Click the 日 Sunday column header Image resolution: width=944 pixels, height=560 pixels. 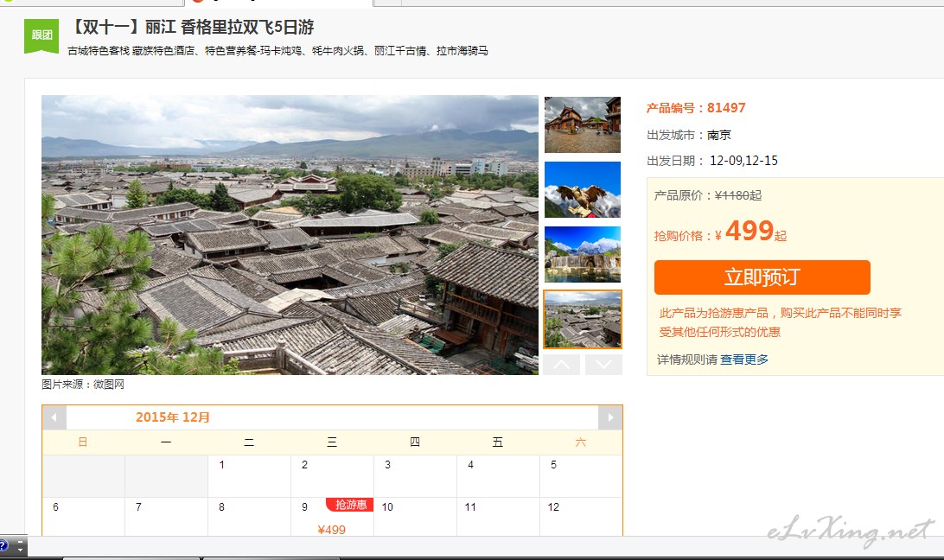(x=83, y=442)
